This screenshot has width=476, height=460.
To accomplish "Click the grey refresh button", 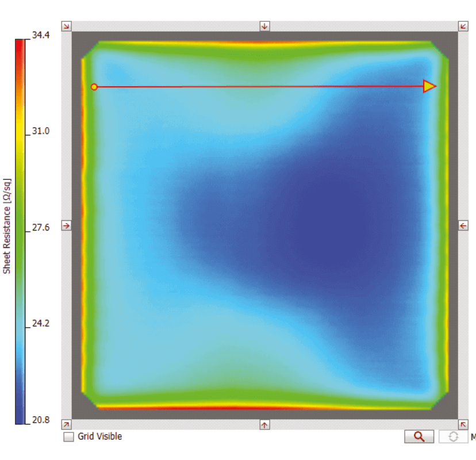I will point(453,436).
